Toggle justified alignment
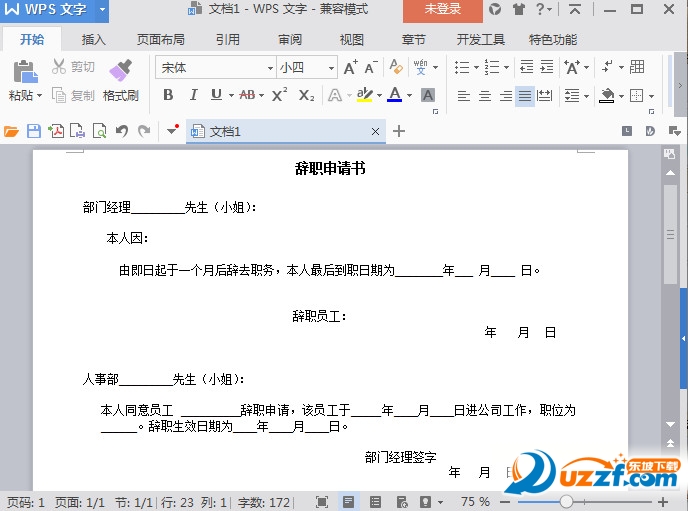Image resolution: width=688 pixels, height=511 pixels. point(525,95)
